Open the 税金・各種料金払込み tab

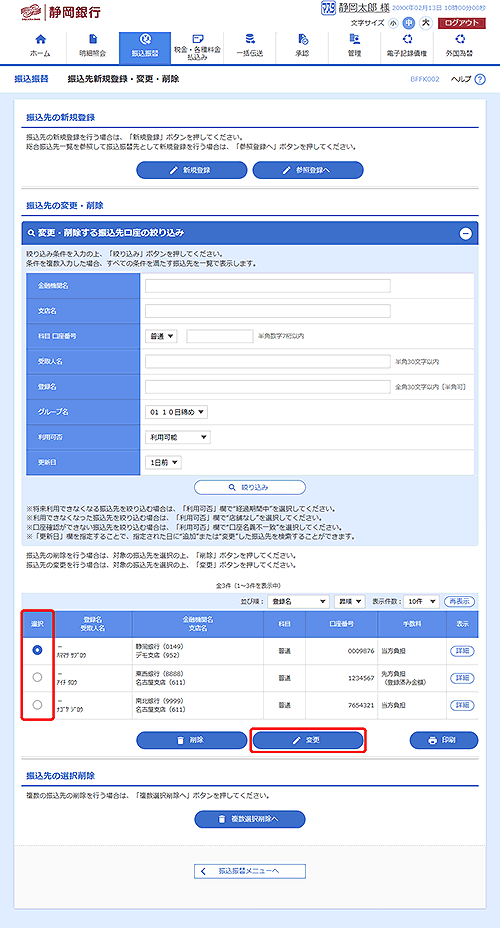pos(198,47)
